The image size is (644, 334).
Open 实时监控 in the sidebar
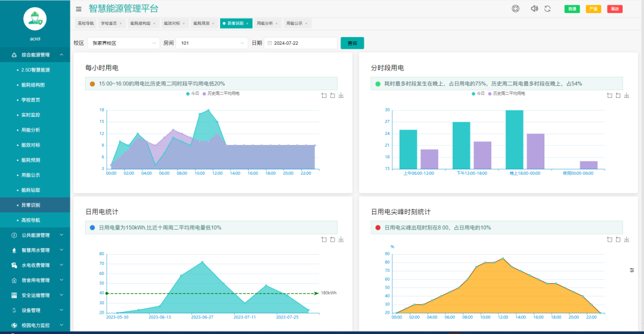(31, 115)
